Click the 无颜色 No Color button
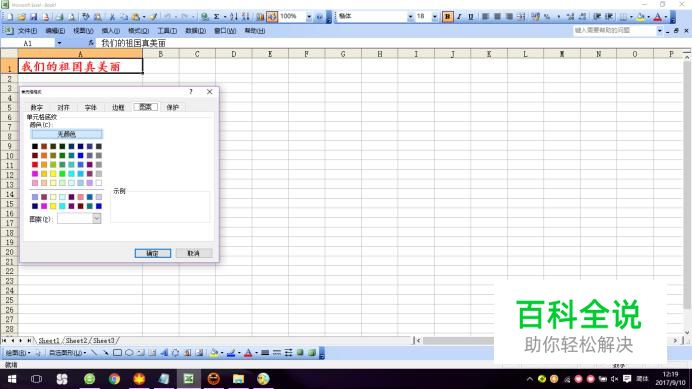The image size is (692, 389). click(x=67, y=134)
